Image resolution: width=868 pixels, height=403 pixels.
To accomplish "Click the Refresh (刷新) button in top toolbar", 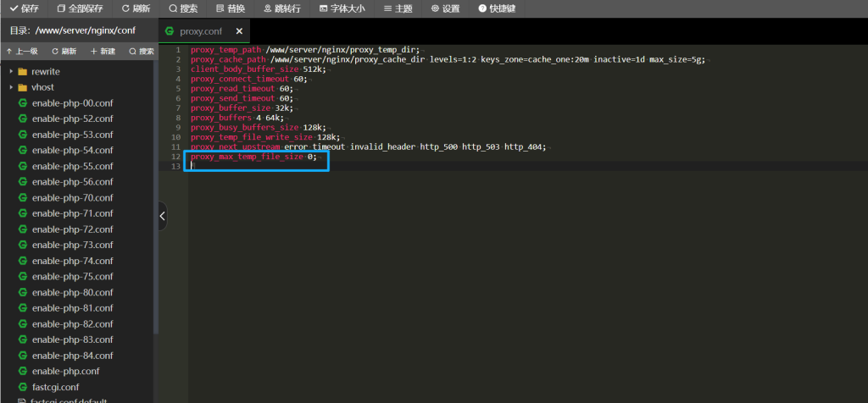I will pyautogui.click(x=136, y=8).
